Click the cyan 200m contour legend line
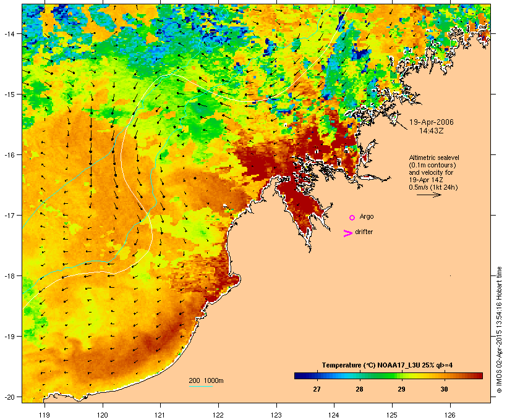Image resolution: width=507 pixels, height=420 pixels. 201,386
